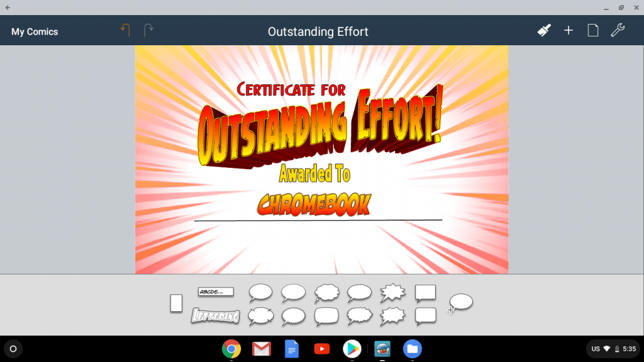Open the wrench settings icon
The image size is (644, 362).
tap(618, 30)
